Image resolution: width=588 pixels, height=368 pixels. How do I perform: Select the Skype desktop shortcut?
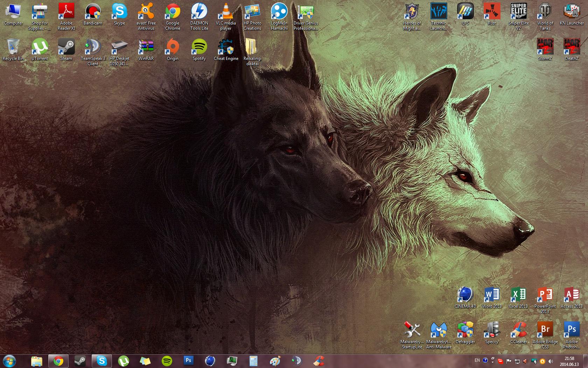(120, 15)
